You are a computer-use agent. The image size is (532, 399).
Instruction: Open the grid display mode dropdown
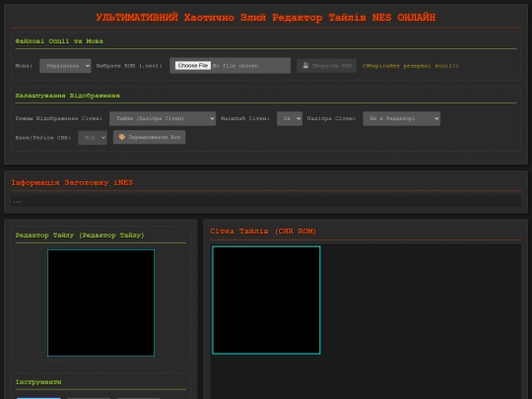[x=163, y=118]
